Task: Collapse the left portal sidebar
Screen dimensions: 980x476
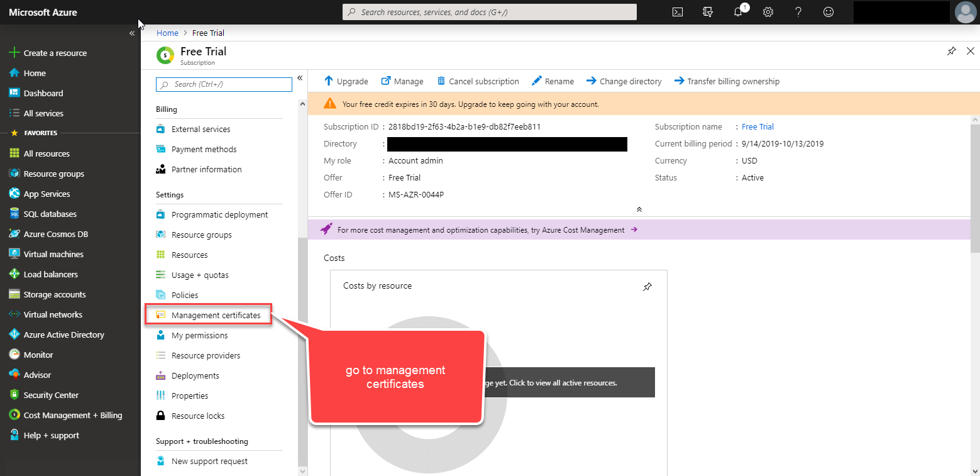Action: (x=132, y=33)
